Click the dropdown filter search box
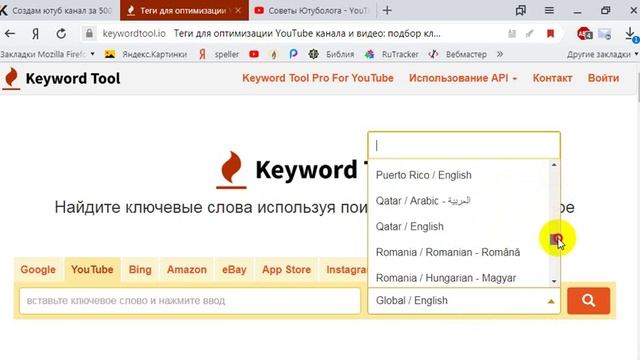The width and height of the screenshot is (640, 360). click(x=464, y=145)
